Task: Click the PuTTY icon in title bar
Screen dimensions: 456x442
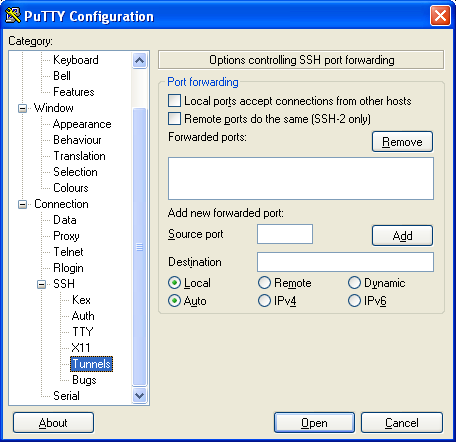Action: 13,15
